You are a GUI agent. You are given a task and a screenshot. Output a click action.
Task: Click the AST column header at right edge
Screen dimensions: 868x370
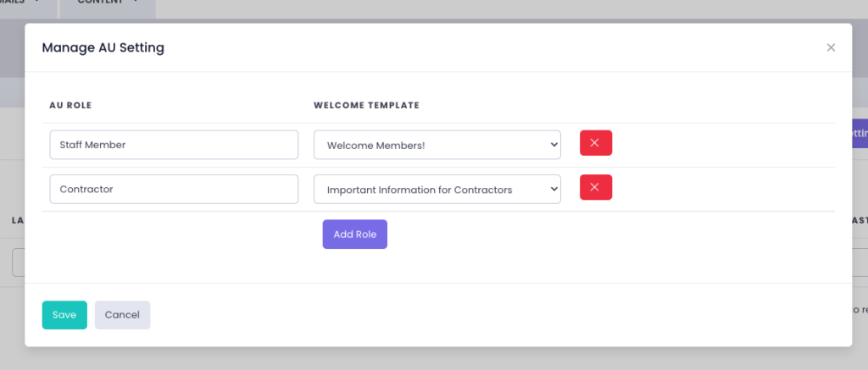859,220
